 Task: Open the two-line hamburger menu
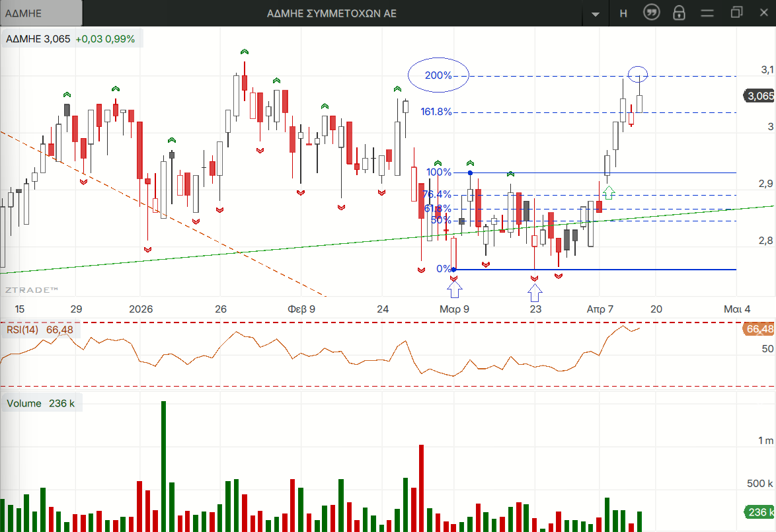[708, 13]
